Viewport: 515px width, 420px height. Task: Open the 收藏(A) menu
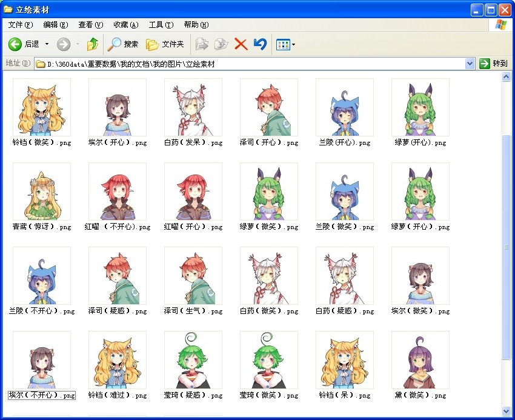[126, 25]
